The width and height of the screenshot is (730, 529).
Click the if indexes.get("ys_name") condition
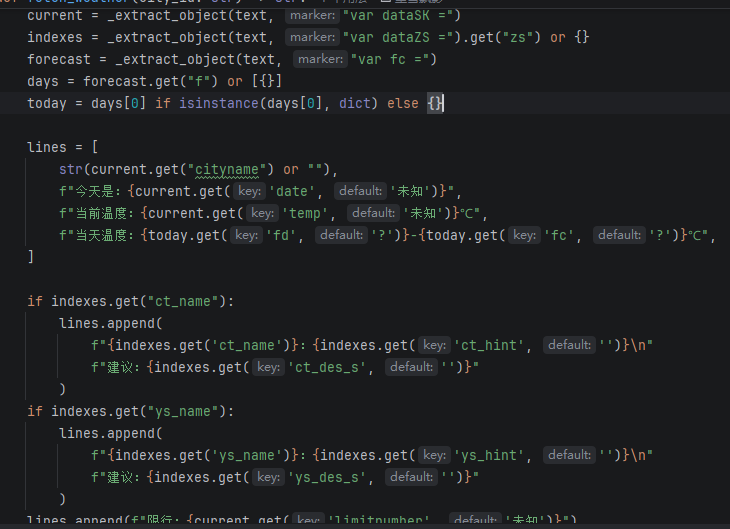[x=130, y=412]
